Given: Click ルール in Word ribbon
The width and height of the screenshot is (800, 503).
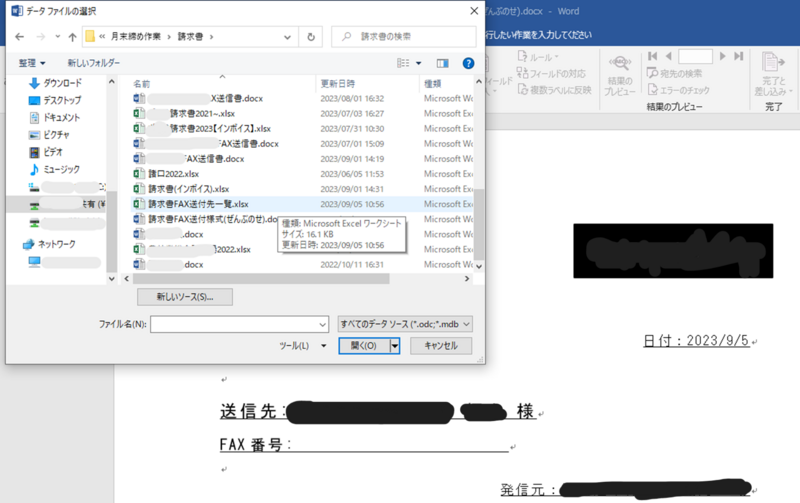Looking at the screenshot, I should click(538, 57).
